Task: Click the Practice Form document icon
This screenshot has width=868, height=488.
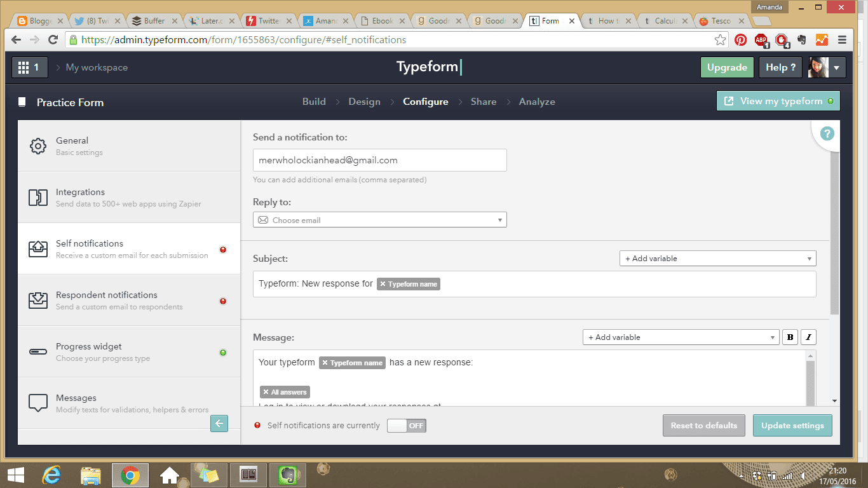Action: coord(22,102)
